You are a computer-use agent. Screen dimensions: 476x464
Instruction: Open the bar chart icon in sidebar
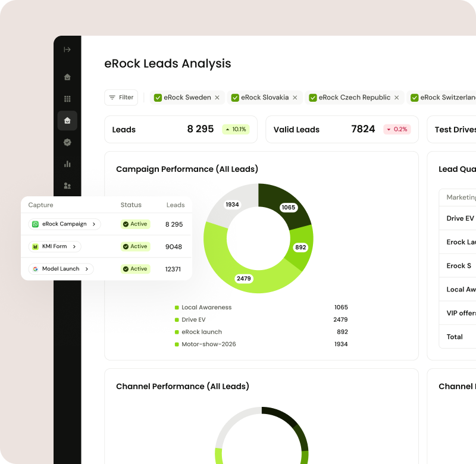tap(67, 164)
